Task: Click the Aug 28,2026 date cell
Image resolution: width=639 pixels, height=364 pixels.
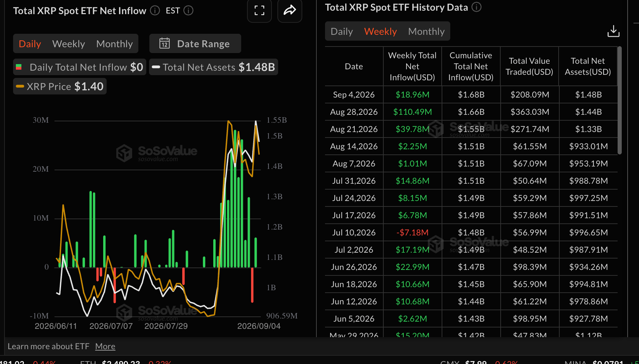Action: (x=354, y=112)
